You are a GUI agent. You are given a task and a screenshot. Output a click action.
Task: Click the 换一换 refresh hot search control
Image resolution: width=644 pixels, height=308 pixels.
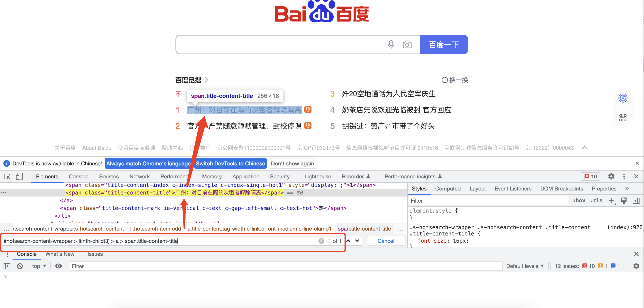[x=454, y=80]
